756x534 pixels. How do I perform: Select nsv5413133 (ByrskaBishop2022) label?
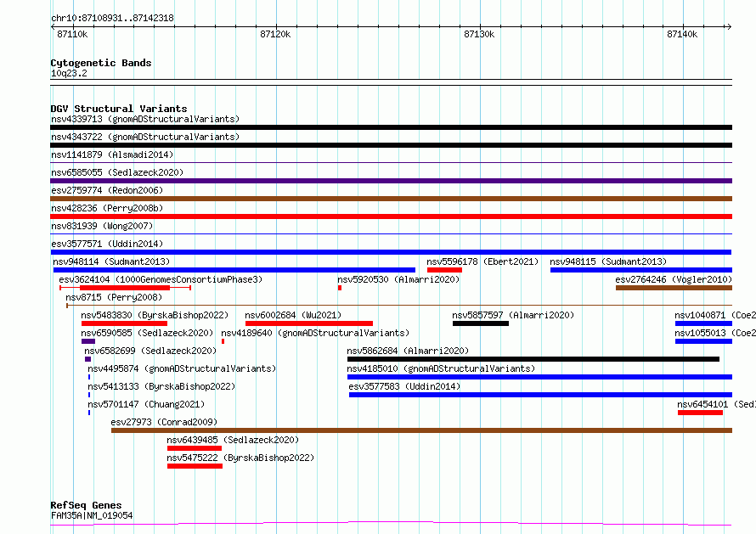(161, 386)
